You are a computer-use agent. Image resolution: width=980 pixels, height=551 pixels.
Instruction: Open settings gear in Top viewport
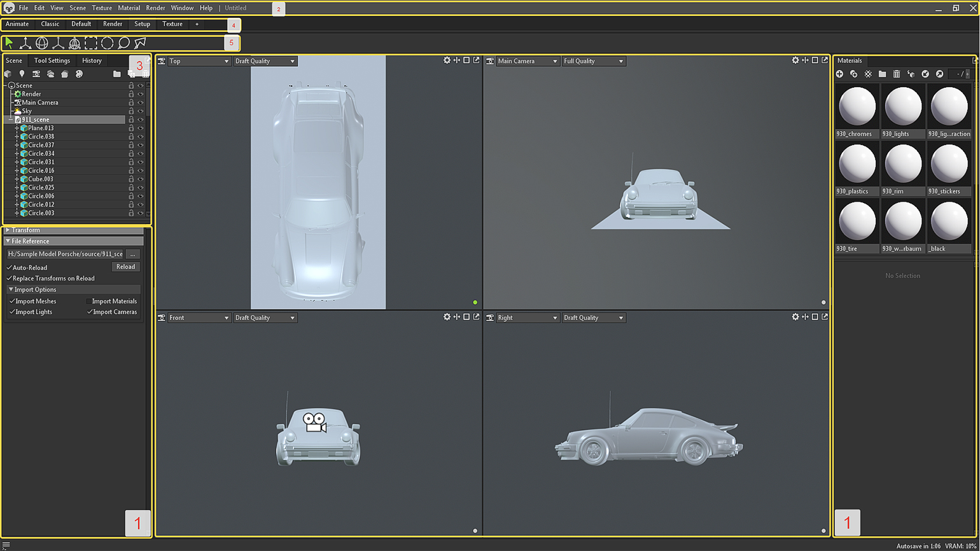pyautogui.click(x=447, y=60)
